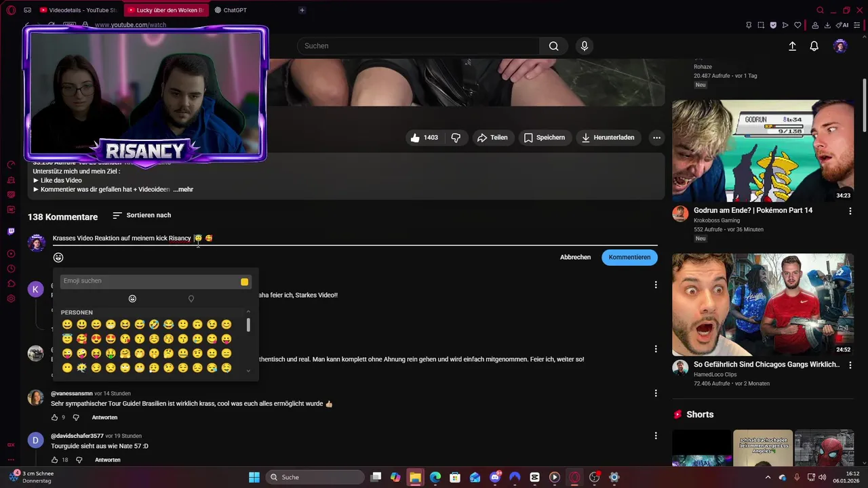Click into the YouTube Suchen field
868x488 pixels.
pos(418,46)
